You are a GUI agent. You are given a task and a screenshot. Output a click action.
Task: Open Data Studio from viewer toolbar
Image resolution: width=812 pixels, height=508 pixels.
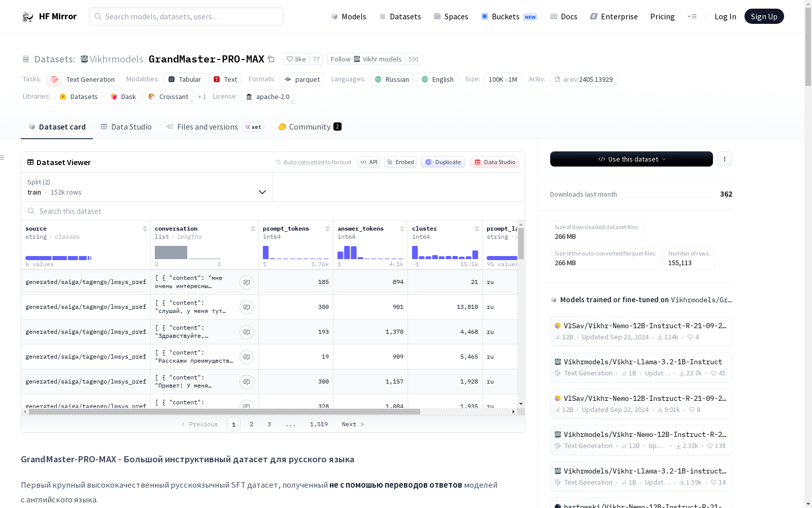click(x=494, y=162)
